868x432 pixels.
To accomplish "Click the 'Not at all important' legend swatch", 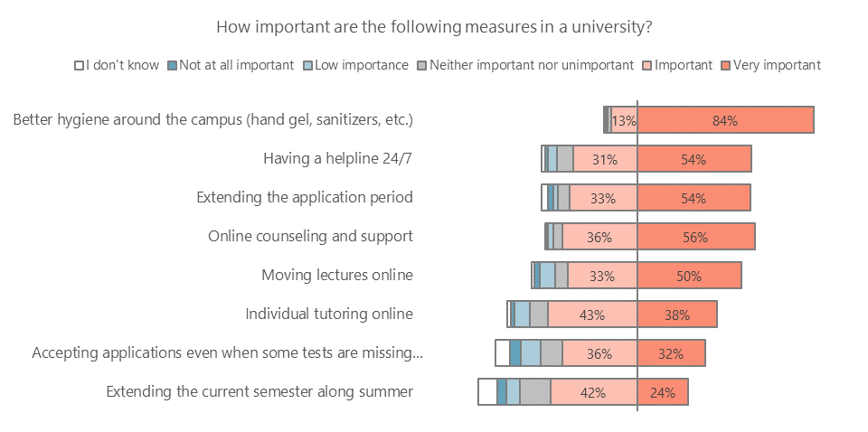I will pos(173,65).
